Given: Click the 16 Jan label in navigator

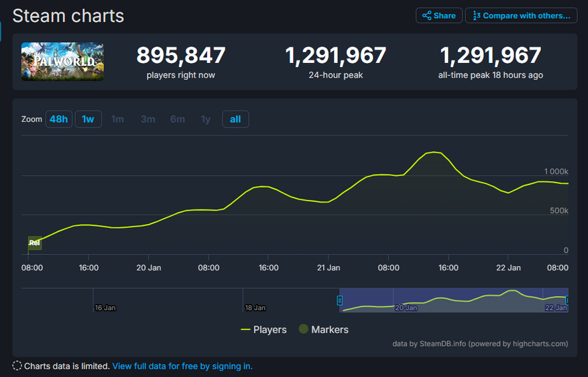Looking at the screenshot, I should (105, 308).
